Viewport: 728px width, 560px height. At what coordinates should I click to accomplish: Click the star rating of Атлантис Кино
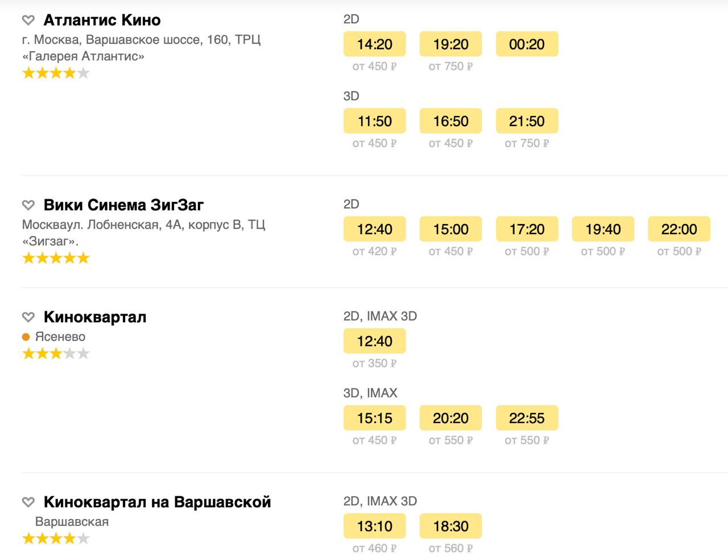[56, 73]
